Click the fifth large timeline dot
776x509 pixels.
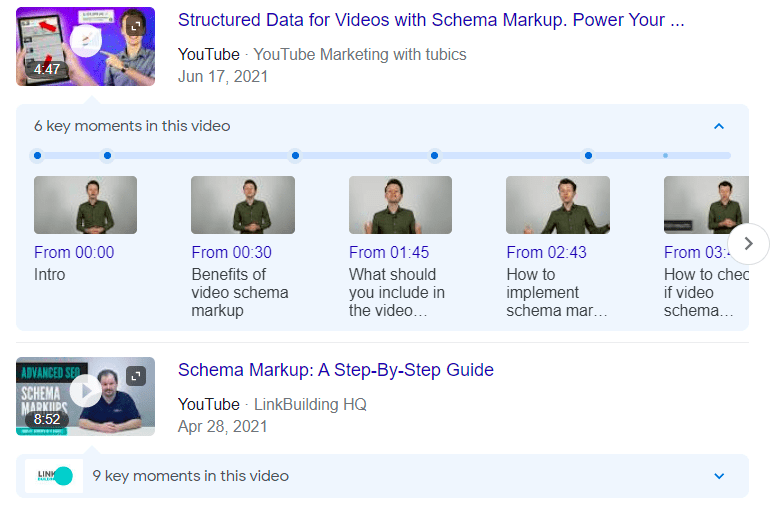tap(588, 155)
